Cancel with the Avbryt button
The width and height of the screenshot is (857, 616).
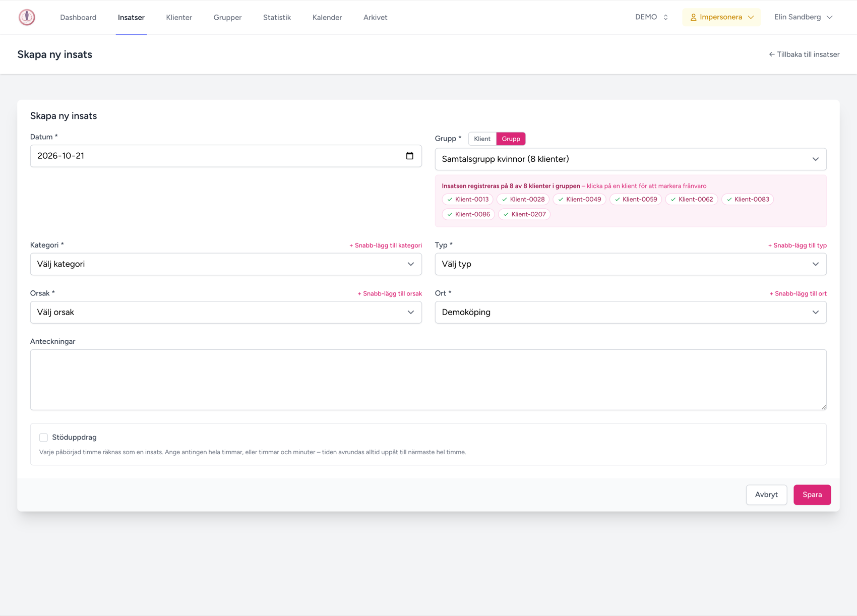[x=766, y=495]
